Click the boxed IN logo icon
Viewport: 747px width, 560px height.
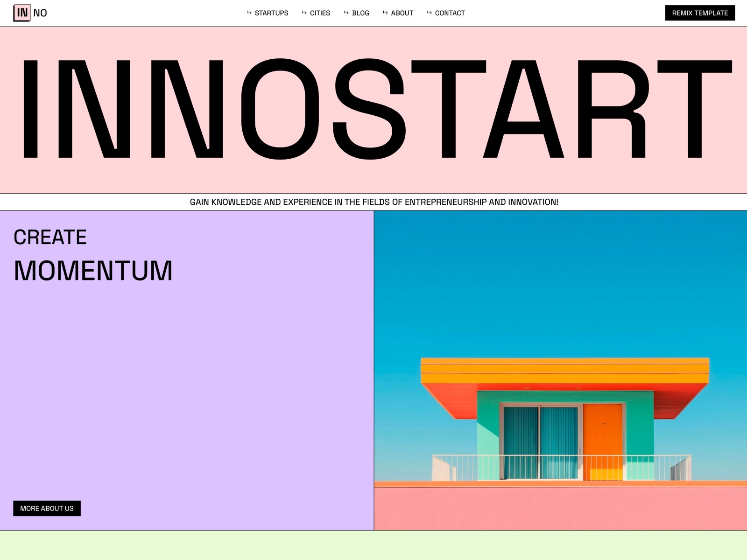click(x=22, y=13)
